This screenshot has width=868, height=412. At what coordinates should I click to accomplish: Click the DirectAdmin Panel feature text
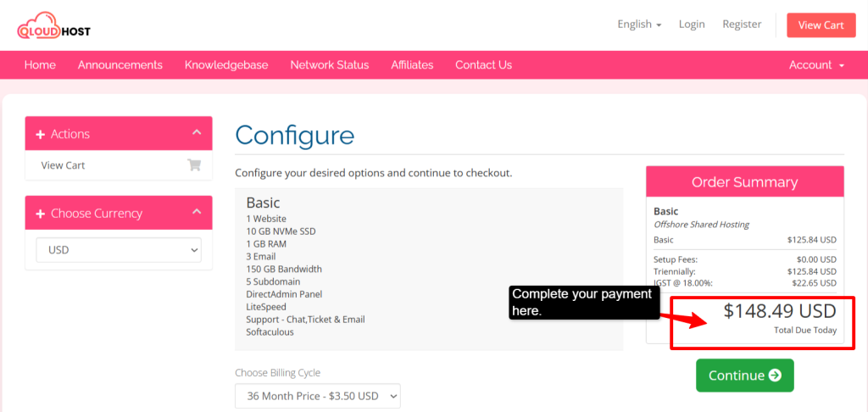pyautogui.click(x=284, y=294)
